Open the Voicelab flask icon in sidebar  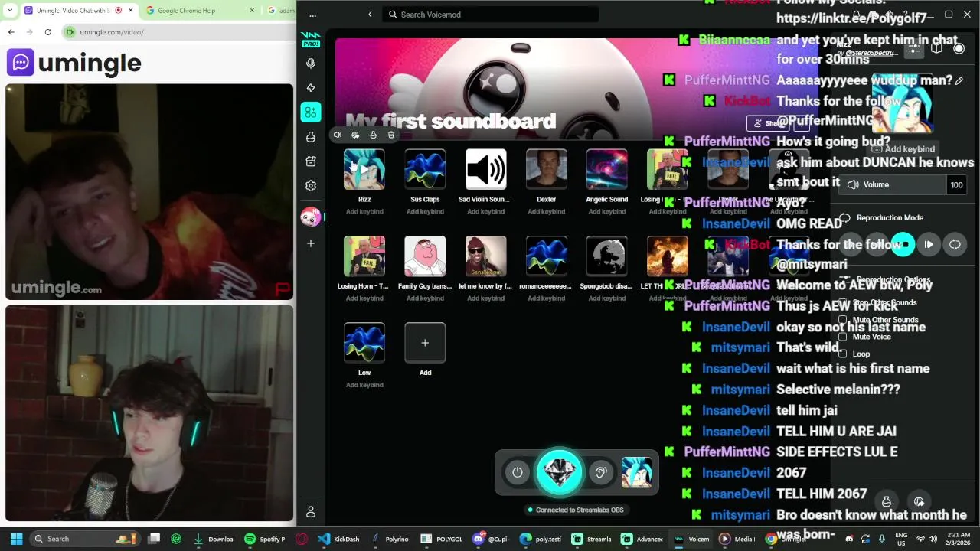pos(310,137)
